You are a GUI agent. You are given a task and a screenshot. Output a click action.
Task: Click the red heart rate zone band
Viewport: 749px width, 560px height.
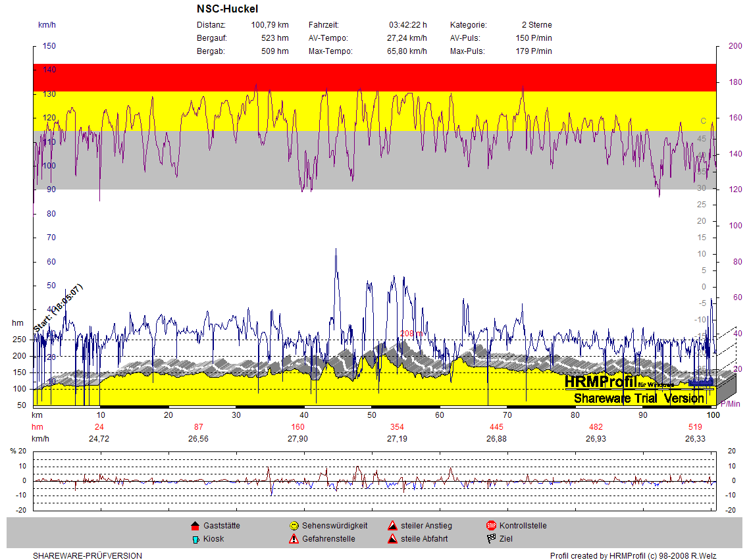pos(374,77)
